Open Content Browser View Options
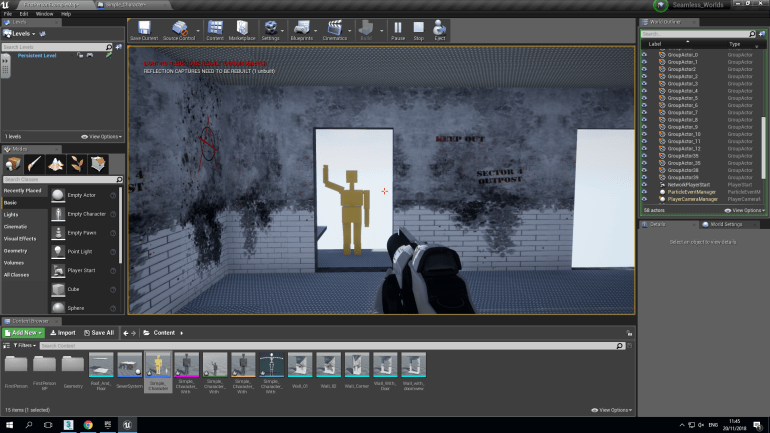The width and height of the screenshot is (770, 433). pyautogui.click(x=612, y=410)
